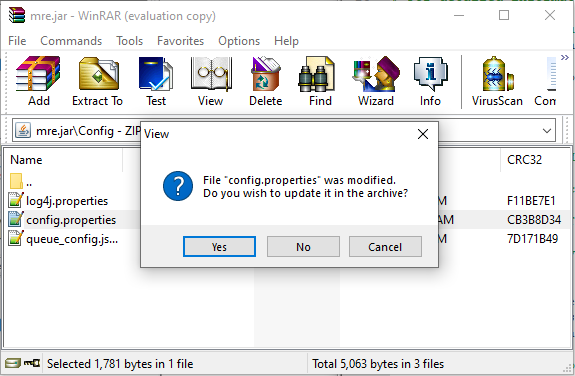Open the archive path dropdown arrow
The height and width of the screenshot is (376, 575).
547,131
